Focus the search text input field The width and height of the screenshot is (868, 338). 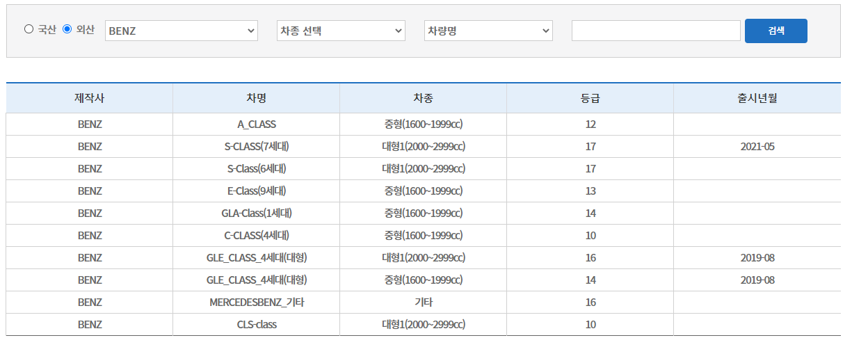[656, 31]
